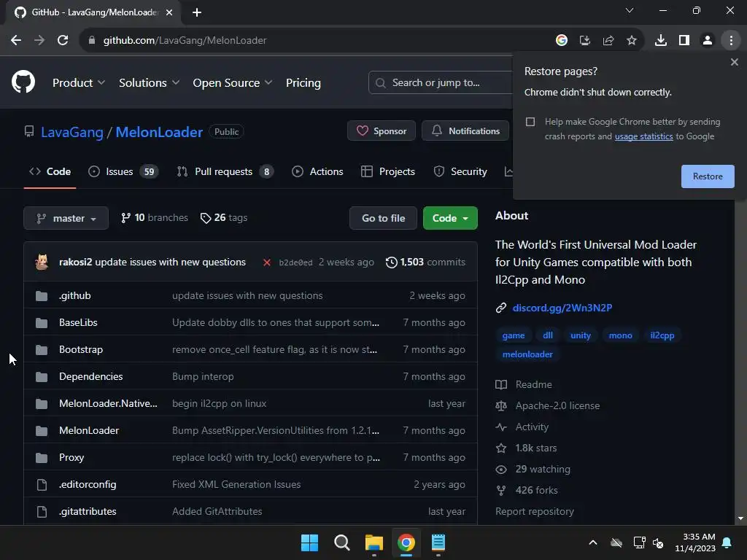Check the send crash reports checkbox
Image resolution: width=747 pixels, height=560 pixels.
pyautogui.click(x=530, y=122)
